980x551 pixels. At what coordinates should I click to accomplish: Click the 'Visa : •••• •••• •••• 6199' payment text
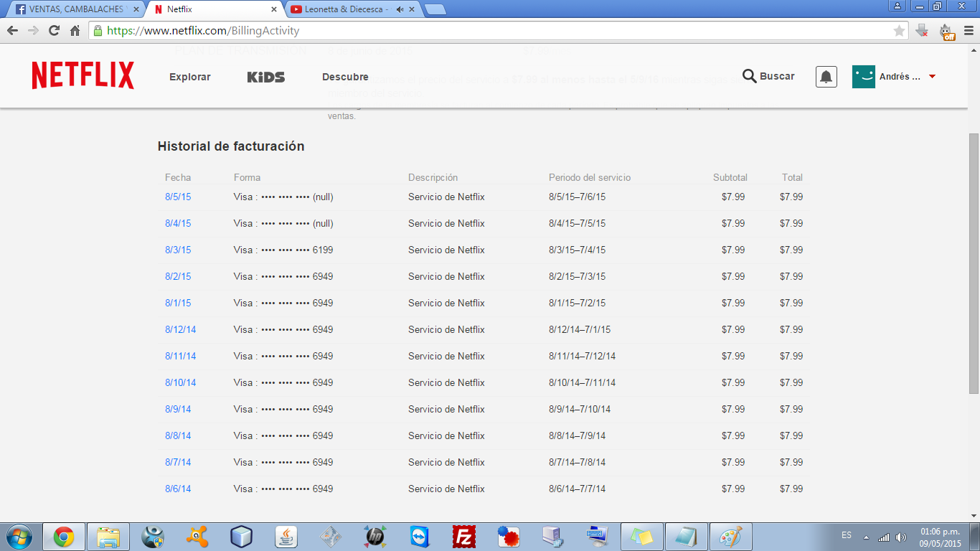[x=283, y=250]
